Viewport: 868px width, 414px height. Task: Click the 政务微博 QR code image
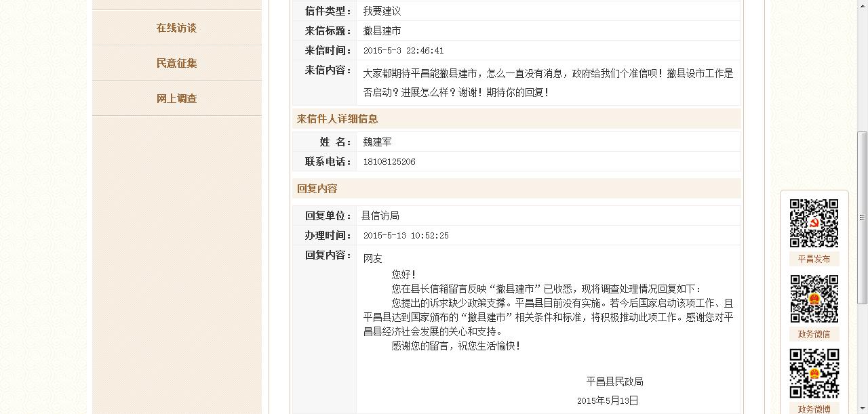pyautogui.click(x=814, y=373)
